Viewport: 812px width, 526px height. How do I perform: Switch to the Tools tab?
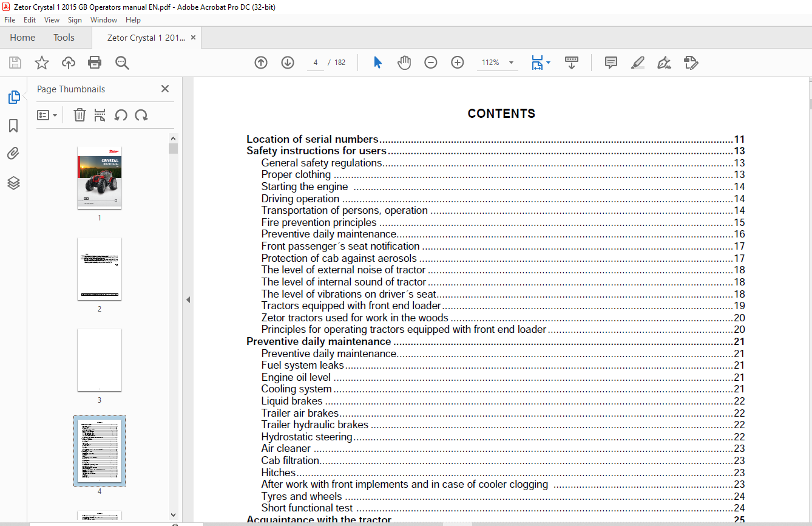click(64, 38)
